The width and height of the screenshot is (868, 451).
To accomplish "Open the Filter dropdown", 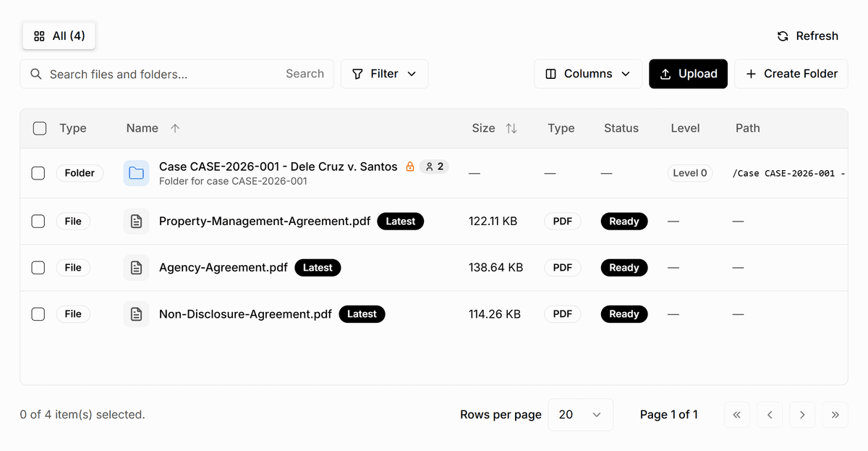I will tap(384, 73).
